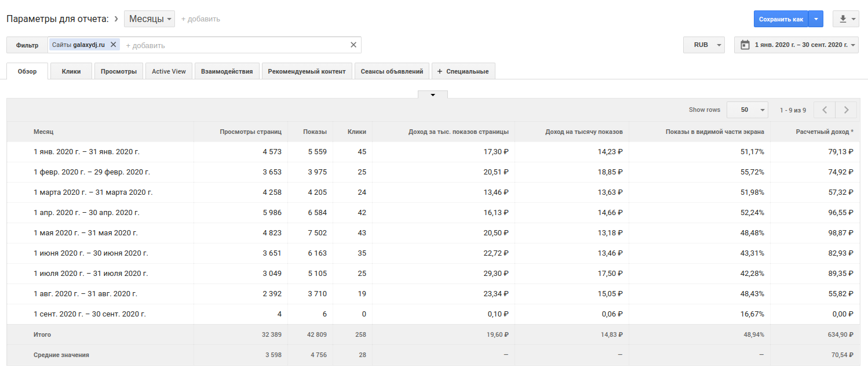Go to next page of results
This screenshot has width=868, height=371.
pyautogui.click(x=847, y=110)
